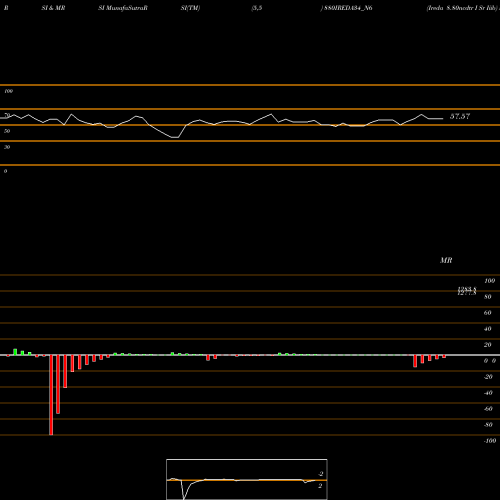The width and height of the screenshot is (500, 500).
Task: Click the -80 label on the MR axis
Action: pyautogui.click(x=488, y=425)
